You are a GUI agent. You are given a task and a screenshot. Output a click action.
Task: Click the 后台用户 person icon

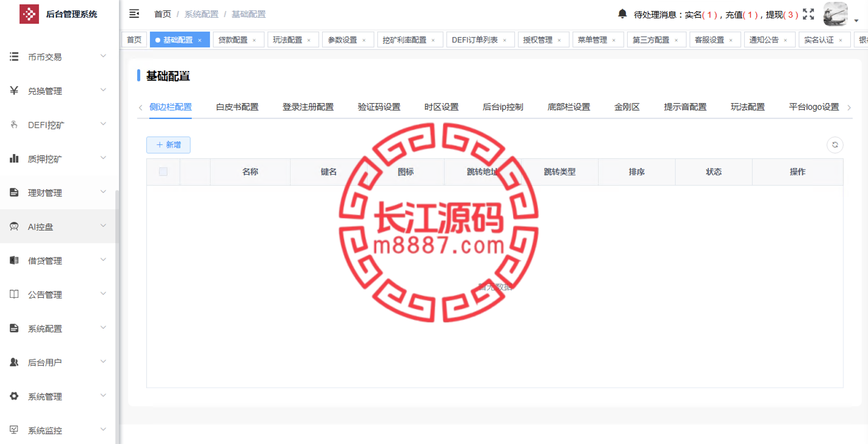[14, 362]
